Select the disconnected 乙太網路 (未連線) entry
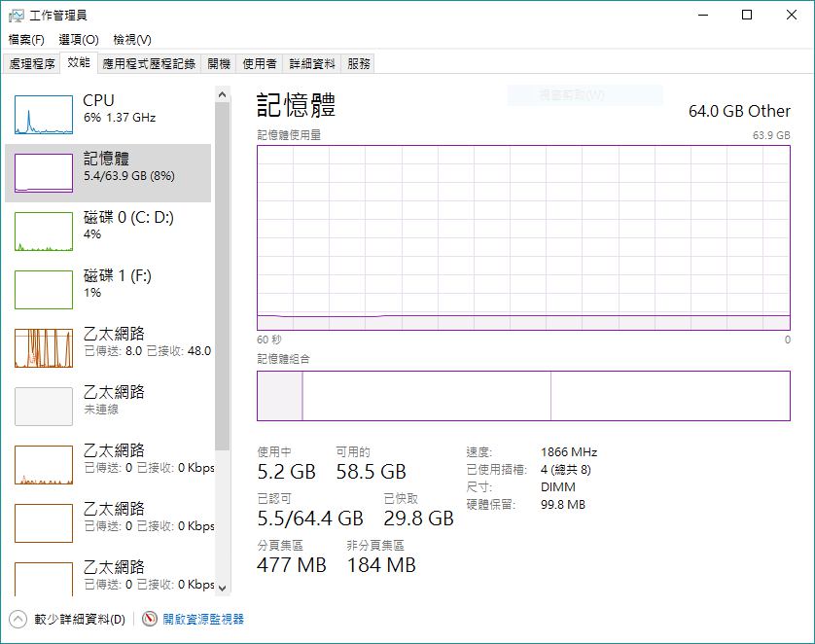The height and width of the screenshot is (644, 815). pyautogui.click(x=44, y=407)
